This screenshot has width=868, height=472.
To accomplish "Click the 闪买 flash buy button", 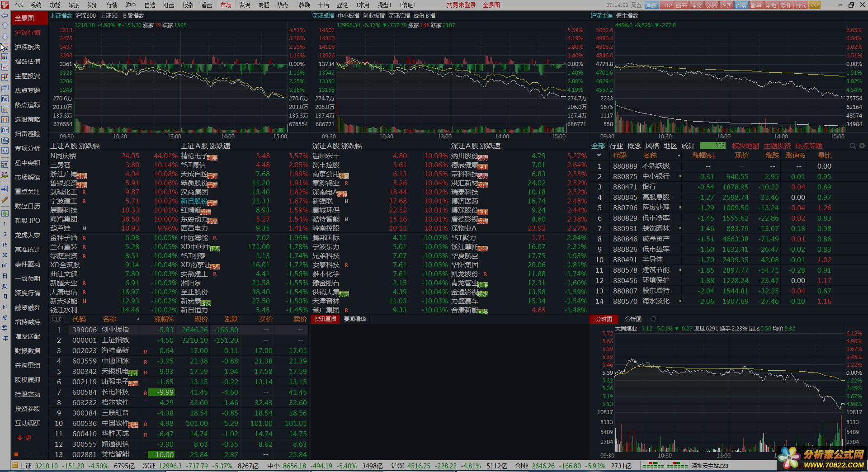I will pyautogui.click(x=726, y=5).
